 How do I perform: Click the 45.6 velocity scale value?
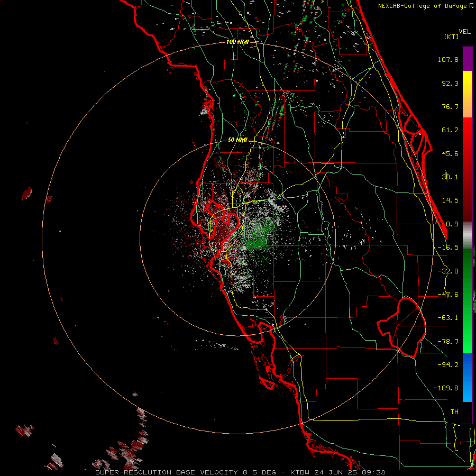450,153
